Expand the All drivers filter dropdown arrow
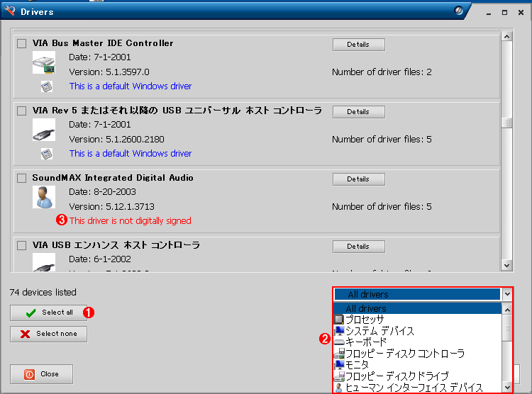This screenshot has height=394, width=532. [507, 294]
